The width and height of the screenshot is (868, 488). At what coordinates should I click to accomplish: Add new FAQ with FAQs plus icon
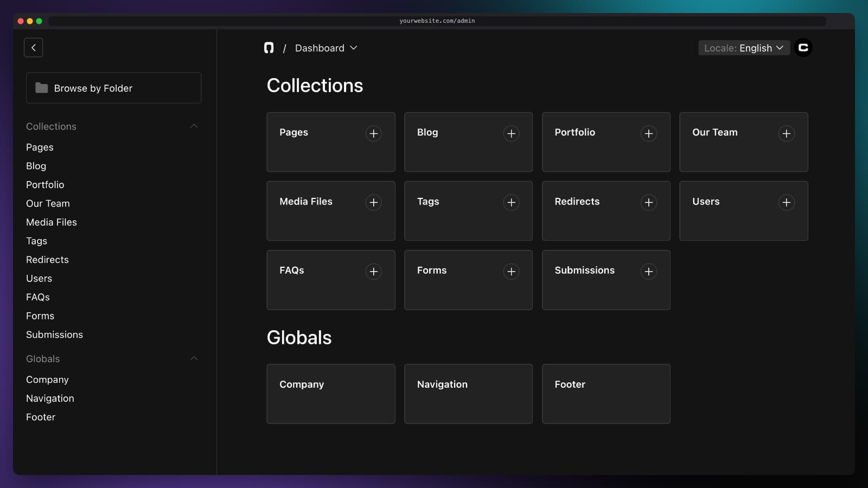[x=373, y=271]
